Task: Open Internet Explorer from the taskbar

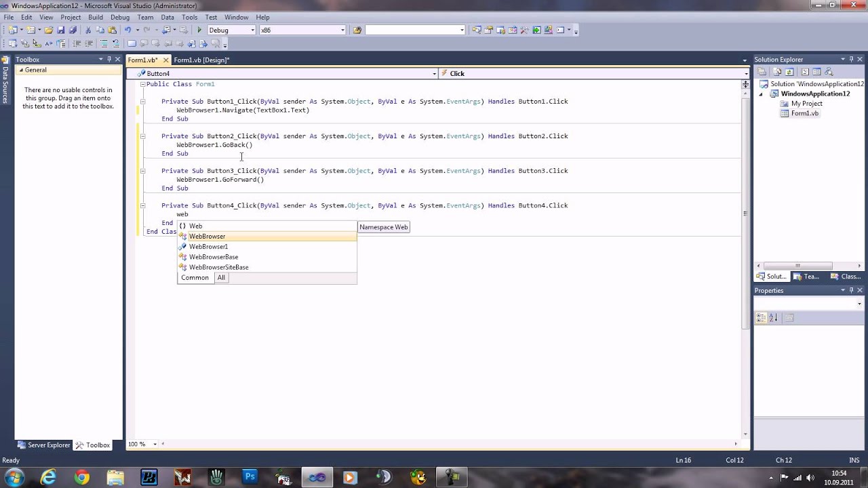Action: [x=47, y=477]
